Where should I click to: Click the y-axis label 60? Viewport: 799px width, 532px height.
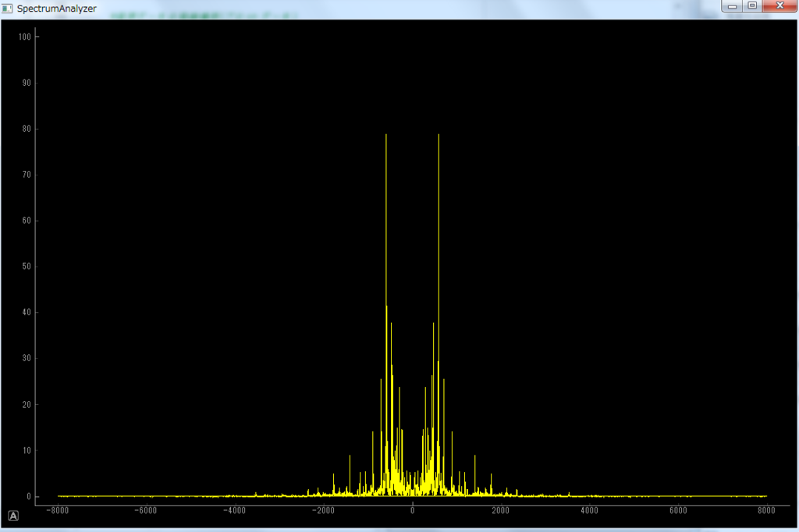pos(27,220)
